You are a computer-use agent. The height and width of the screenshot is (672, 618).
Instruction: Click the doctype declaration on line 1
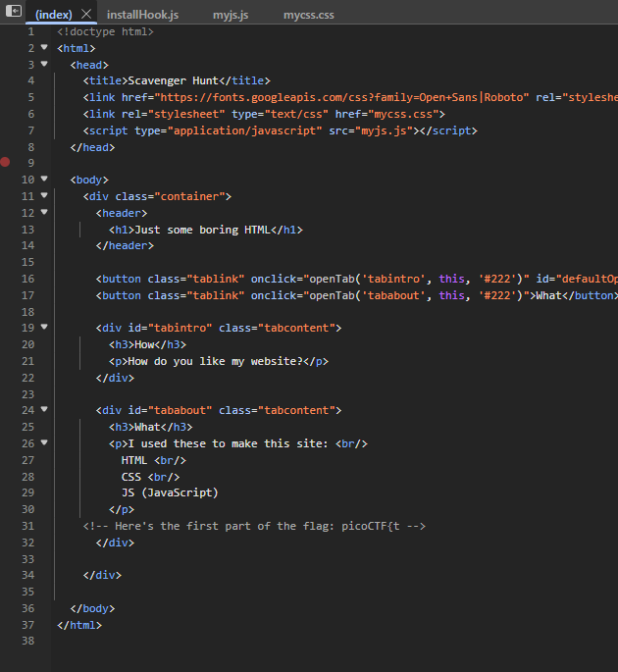pyautogui.click(x=105, y=31)
